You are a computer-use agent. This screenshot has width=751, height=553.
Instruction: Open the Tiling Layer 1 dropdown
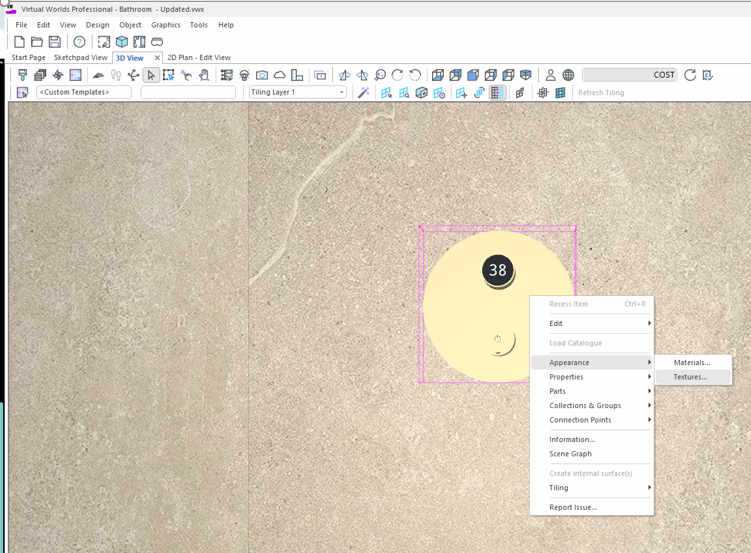297,92
